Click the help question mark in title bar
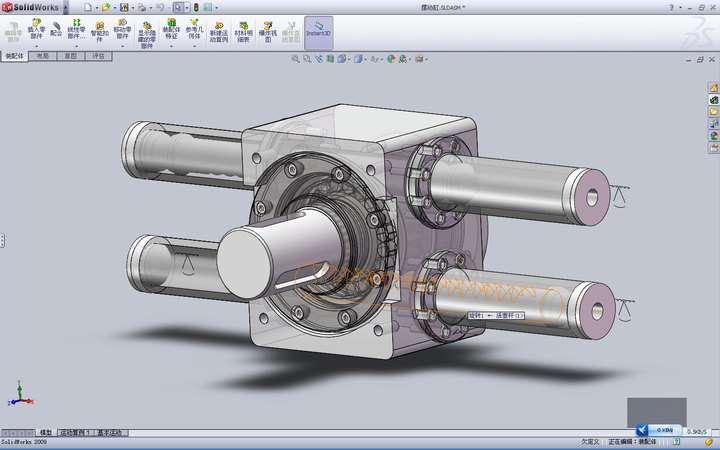The height and width of the screenshot is (450, 720). coord(672,7)
